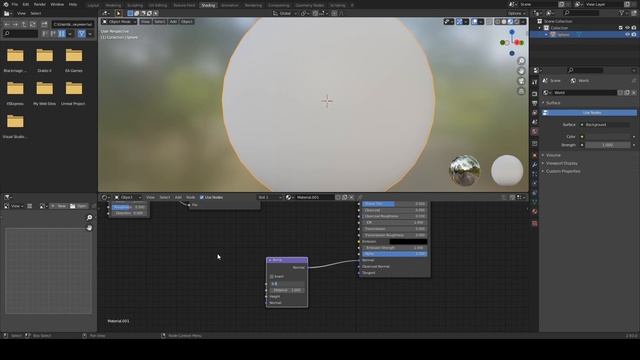Viewport: 640px width, 360px height.
Task: Click the file browser search field
Action: 20,33
